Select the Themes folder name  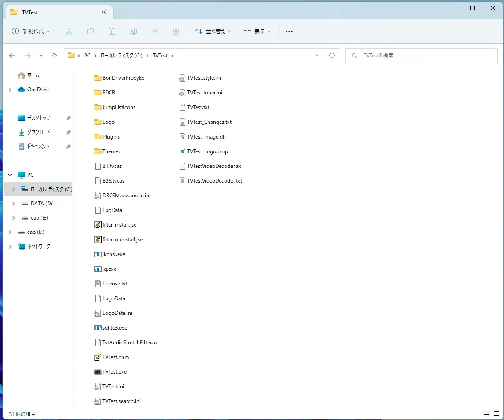[x=111, y=151]
